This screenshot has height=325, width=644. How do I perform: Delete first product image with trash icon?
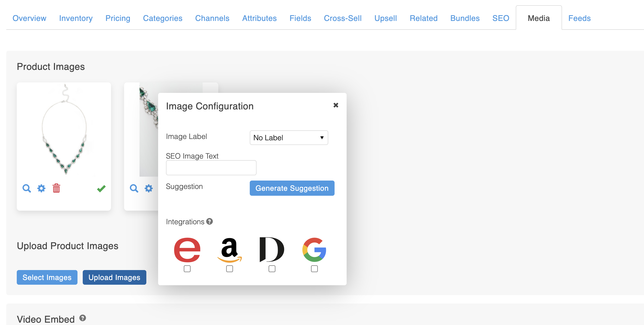tap(56, 188)
